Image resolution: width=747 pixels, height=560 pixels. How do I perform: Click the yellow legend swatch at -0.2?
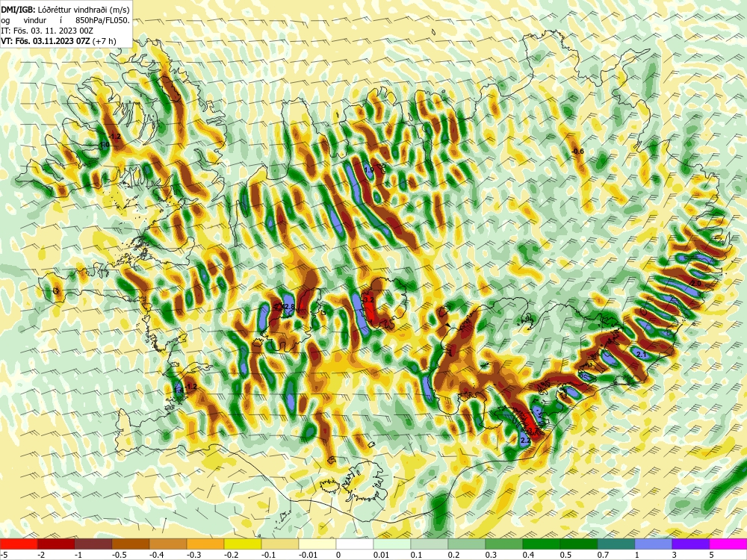[x=243, y=544]
